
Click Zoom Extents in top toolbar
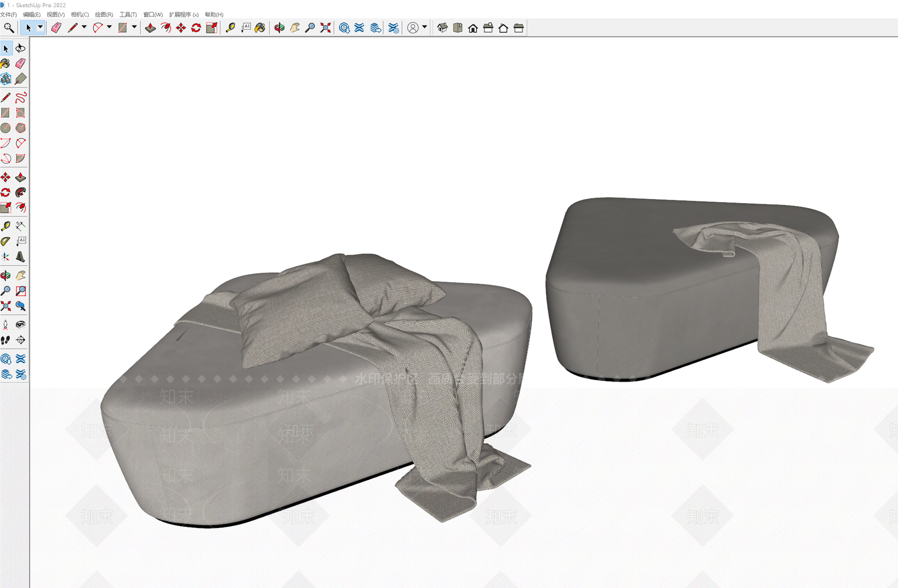point(326,27)
